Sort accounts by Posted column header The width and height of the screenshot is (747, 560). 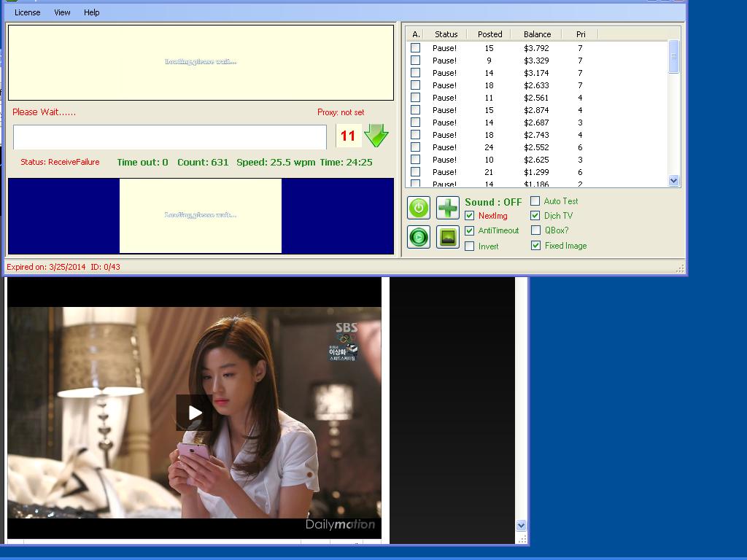click(489, 34)
